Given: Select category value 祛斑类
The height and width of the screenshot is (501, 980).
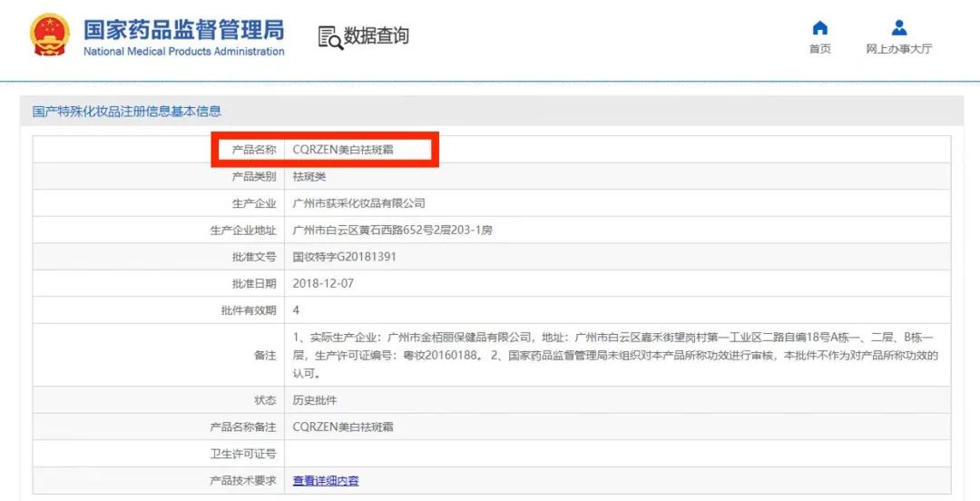Looking at the screenshot, I should click(309, 176).
